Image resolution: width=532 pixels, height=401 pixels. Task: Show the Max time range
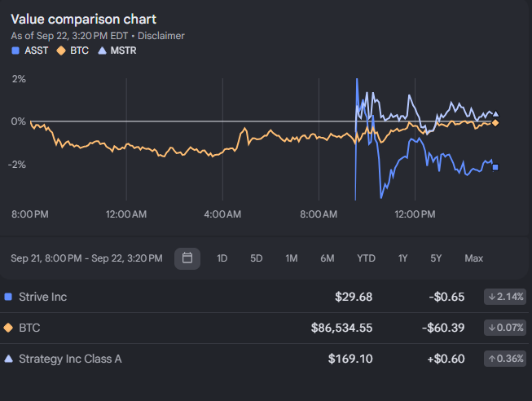473,258
